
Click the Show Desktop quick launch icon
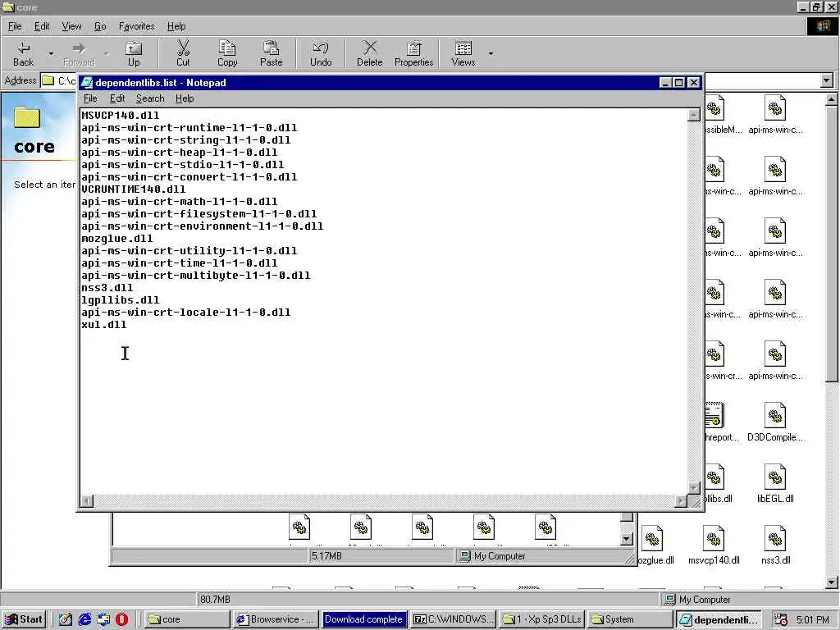click(x=66, y=619)
